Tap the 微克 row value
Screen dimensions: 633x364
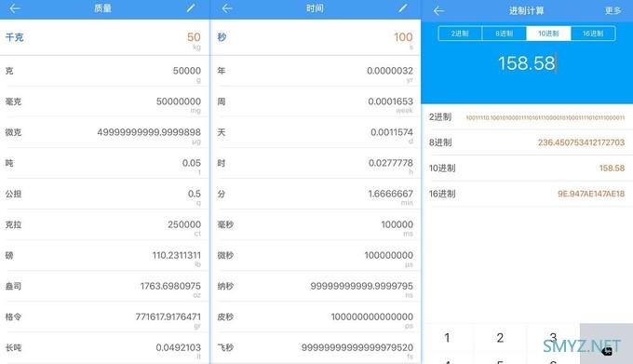[x=149, y=132]
